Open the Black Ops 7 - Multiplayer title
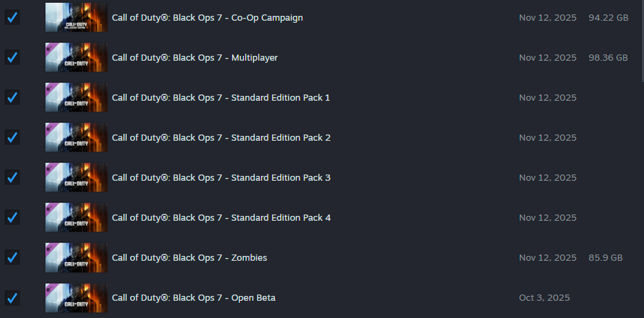 click(x=195, y=58)
